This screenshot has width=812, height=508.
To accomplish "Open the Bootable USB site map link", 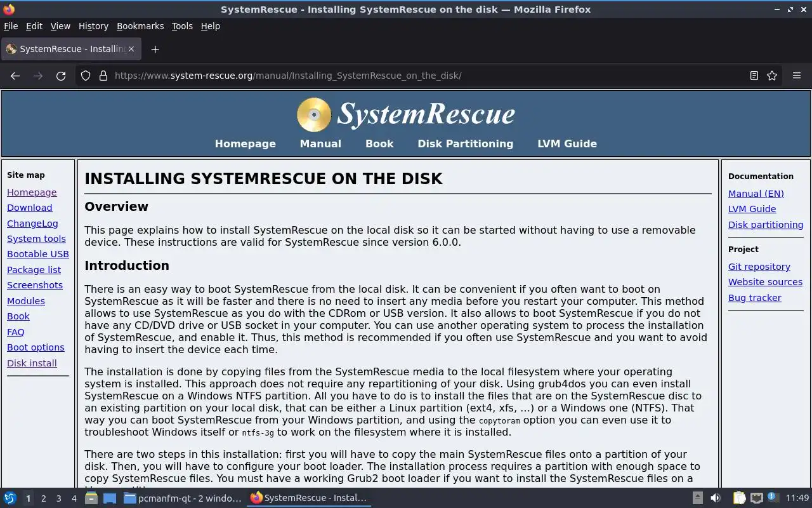I will 38,254.
